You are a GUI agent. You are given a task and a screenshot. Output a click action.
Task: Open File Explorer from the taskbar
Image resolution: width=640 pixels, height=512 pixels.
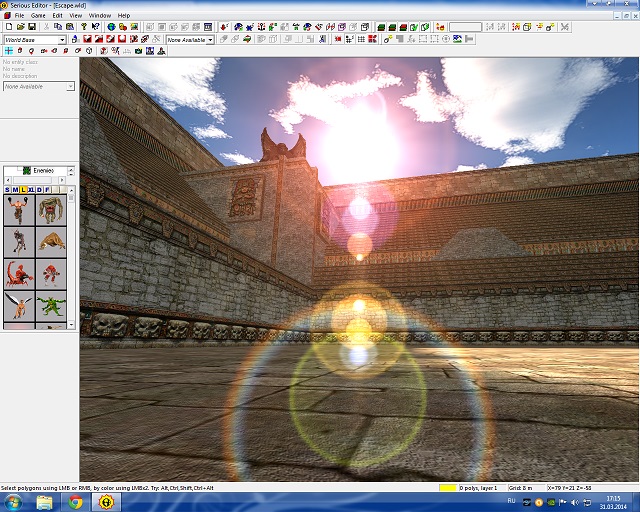click(45, 502)
